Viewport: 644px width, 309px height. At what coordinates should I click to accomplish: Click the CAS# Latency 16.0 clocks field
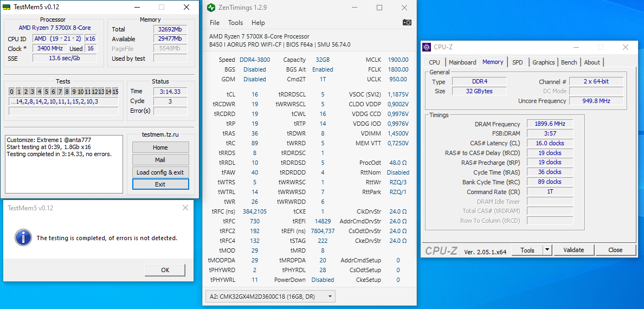(x=550, y=144)
